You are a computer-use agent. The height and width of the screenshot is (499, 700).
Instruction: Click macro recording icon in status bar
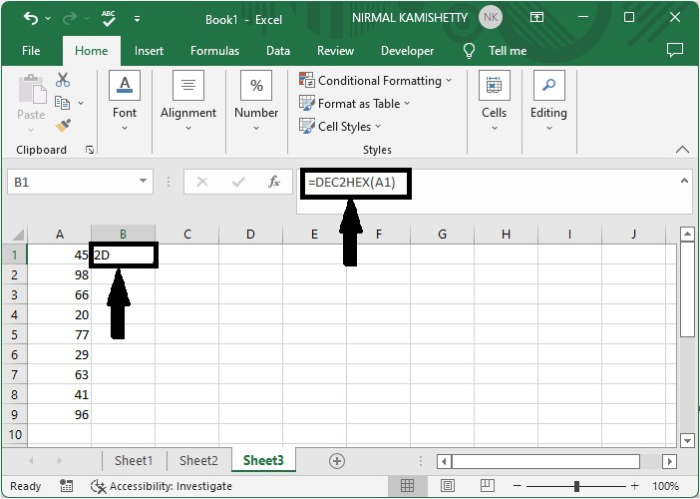click(67, 486)
